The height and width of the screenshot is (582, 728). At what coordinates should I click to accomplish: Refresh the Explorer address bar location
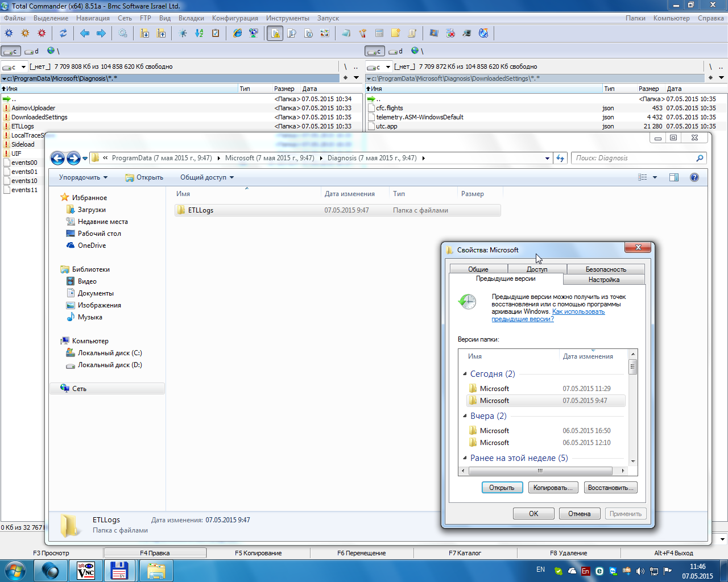560,158
